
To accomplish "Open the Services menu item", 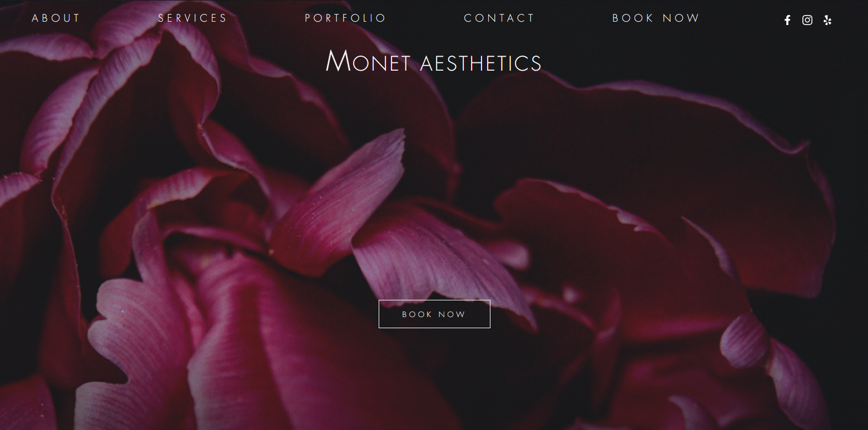I will 193,18.
